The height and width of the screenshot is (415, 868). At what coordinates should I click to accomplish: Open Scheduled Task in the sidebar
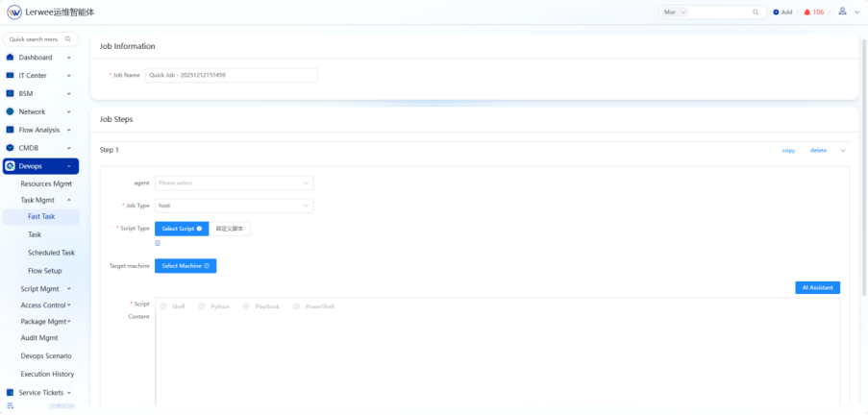[x=51, y=253]
